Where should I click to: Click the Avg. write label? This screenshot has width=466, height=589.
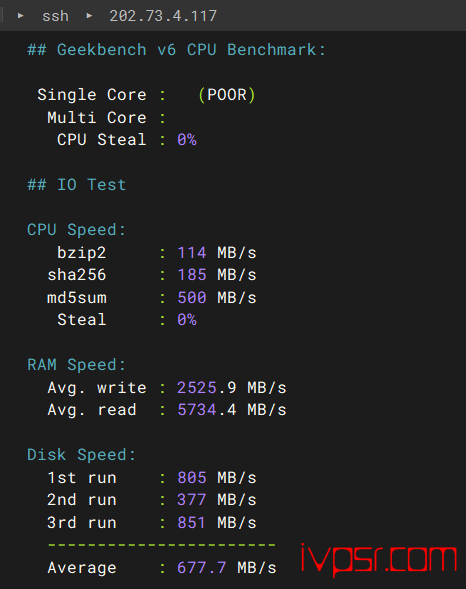coord(97,388)
